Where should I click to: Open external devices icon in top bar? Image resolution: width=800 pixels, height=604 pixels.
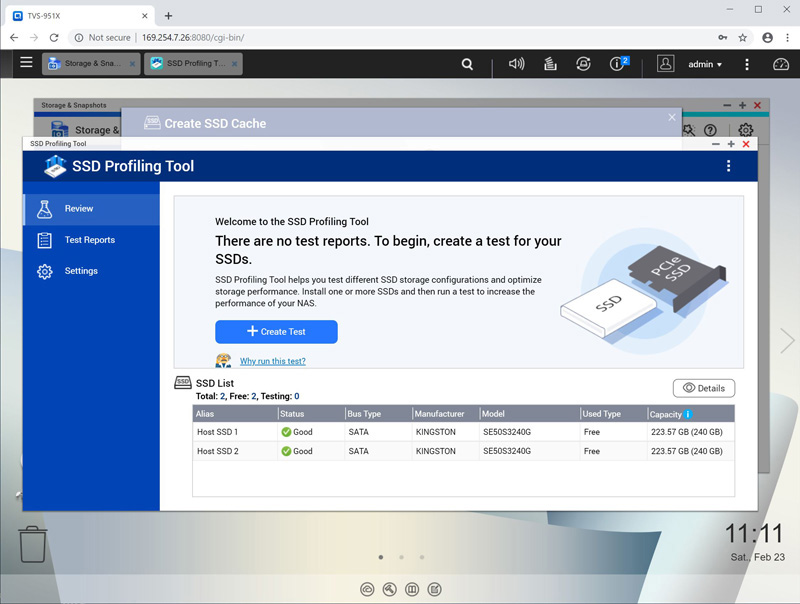coord(583,64)
